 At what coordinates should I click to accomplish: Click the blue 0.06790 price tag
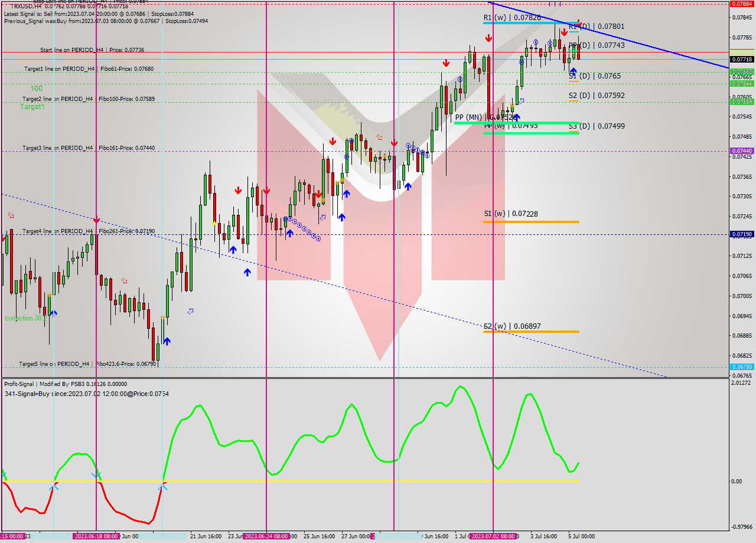coord(742,367)
